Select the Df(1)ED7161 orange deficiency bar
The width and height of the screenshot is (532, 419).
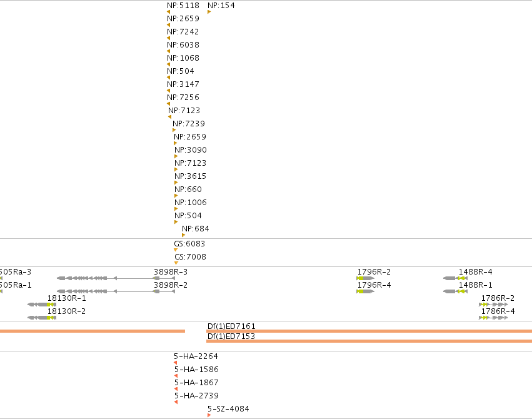pyautogui.click(x=369, y=331)
